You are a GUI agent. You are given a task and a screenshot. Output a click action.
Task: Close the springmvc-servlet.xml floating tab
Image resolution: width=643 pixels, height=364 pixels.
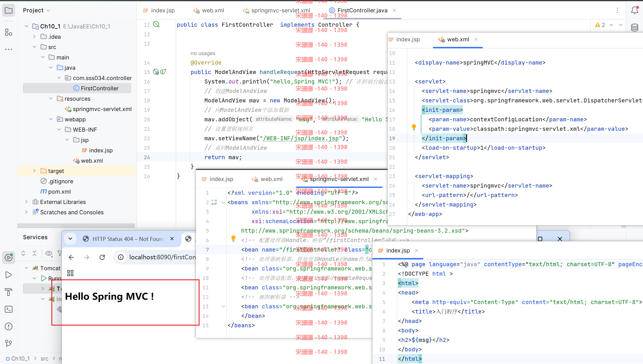(375, 179)
